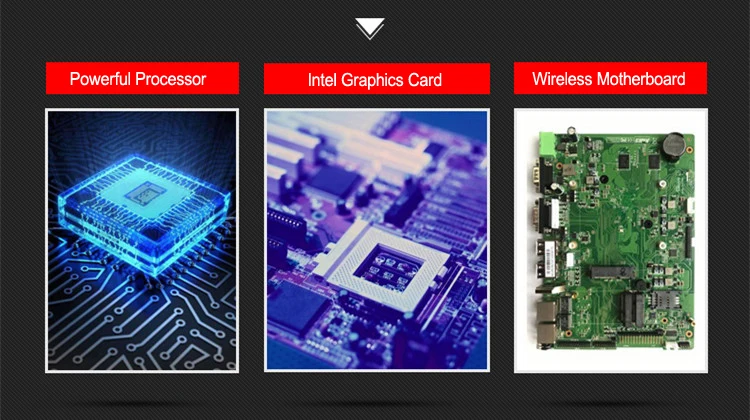
Task: Click the word Intel in middle heading
Action: [x=322, y=80]
